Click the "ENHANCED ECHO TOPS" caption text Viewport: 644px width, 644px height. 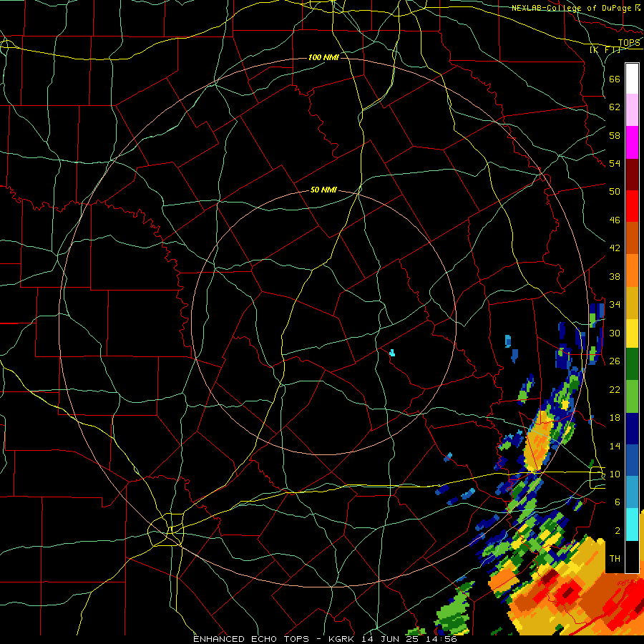[251, 639]
